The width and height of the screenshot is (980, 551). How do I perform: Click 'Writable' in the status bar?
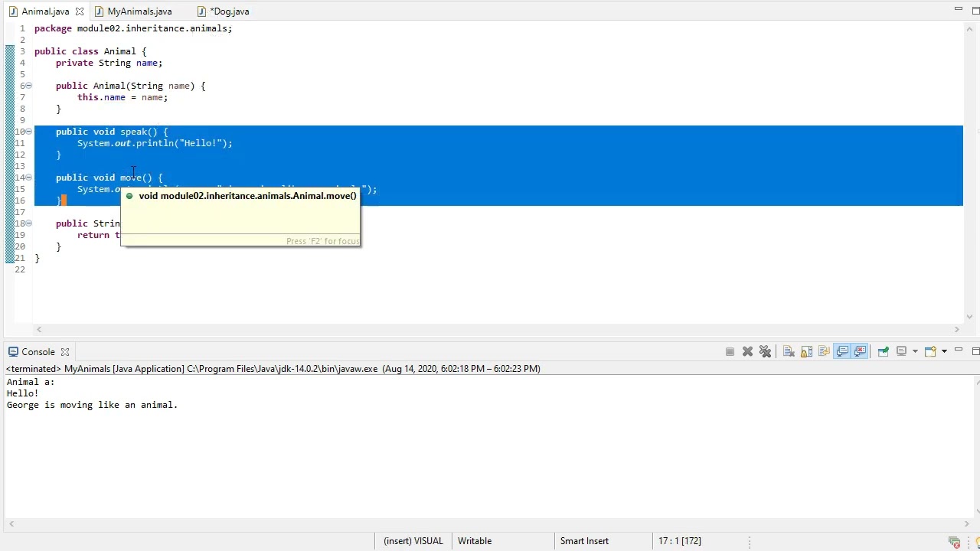pyautogui.click(x=475, y=541)
